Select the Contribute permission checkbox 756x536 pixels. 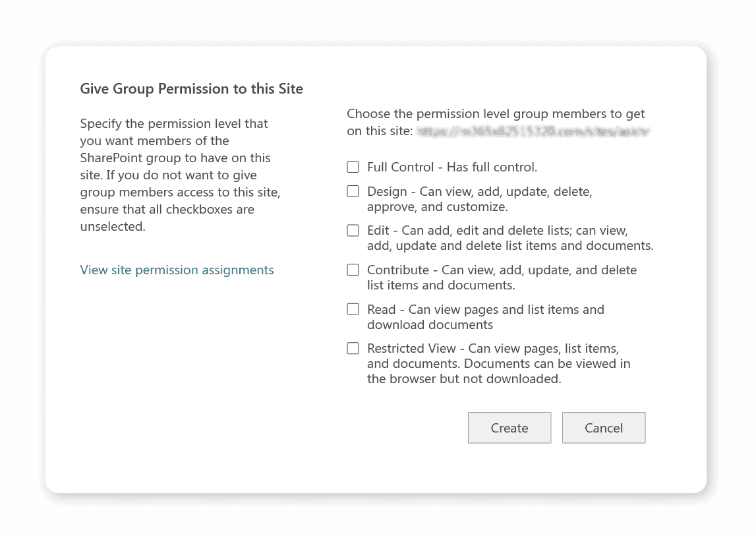353,270
